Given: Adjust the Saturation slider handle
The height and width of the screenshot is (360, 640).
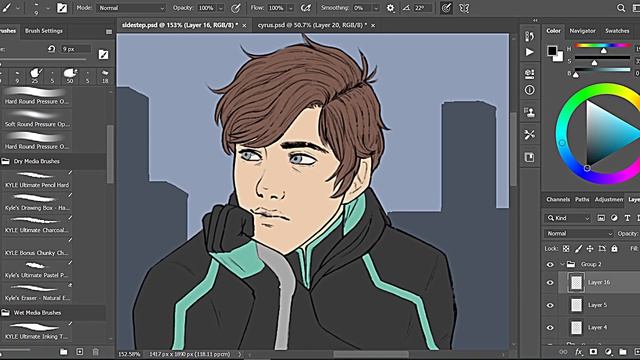Looking at the screenshot, I should (594, 63).
